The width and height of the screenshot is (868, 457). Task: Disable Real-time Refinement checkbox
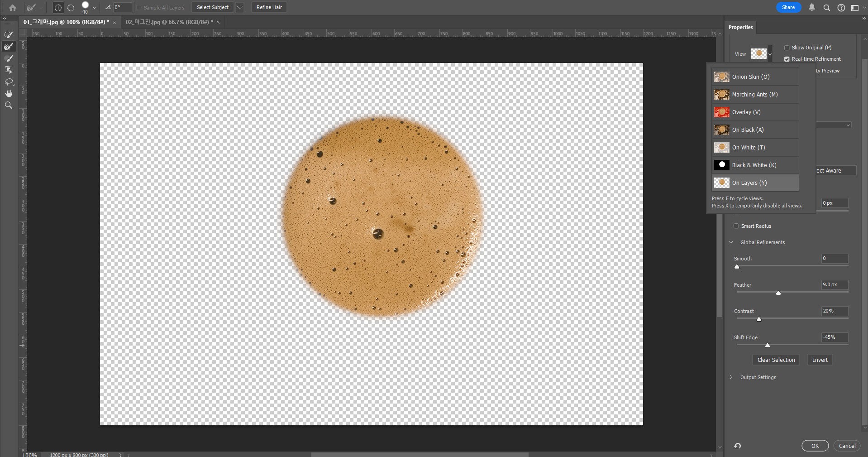click(787, 59)
